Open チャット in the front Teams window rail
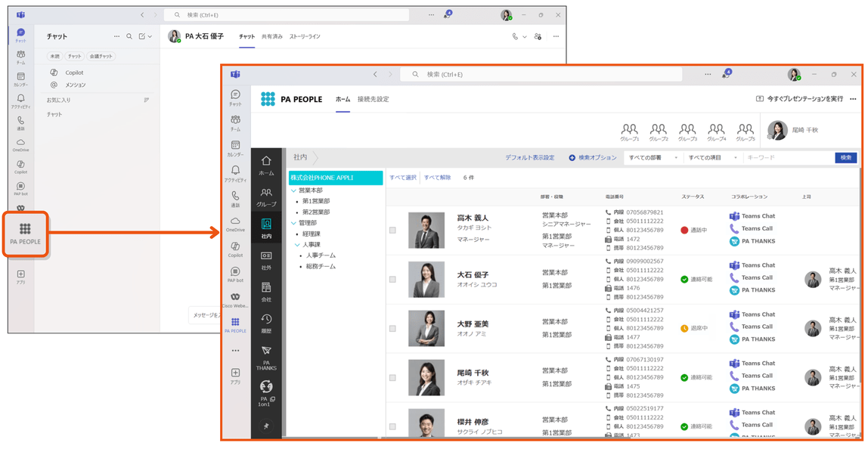The height and width of the screenshot is (449, 868). [235, 98]
